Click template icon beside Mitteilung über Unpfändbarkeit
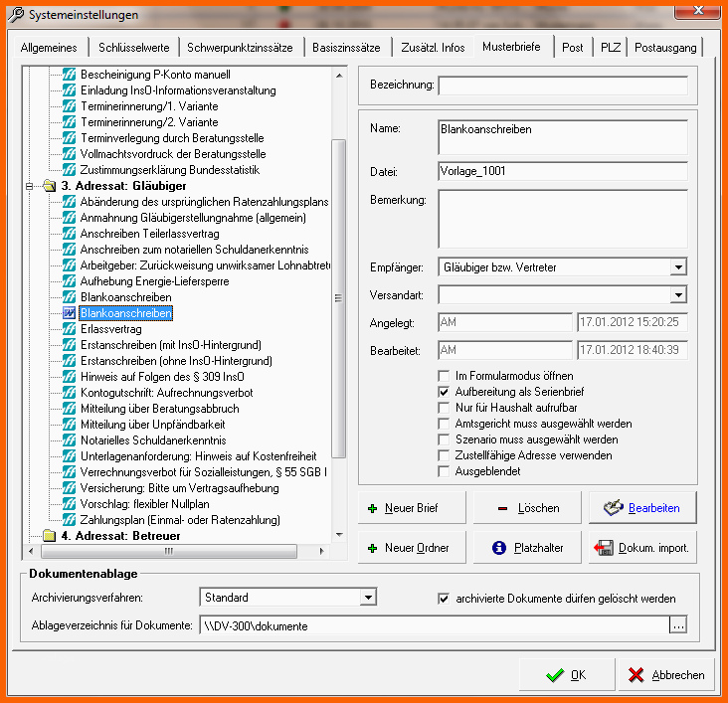This screenshot has width=728, height=703. coord(69,424)
